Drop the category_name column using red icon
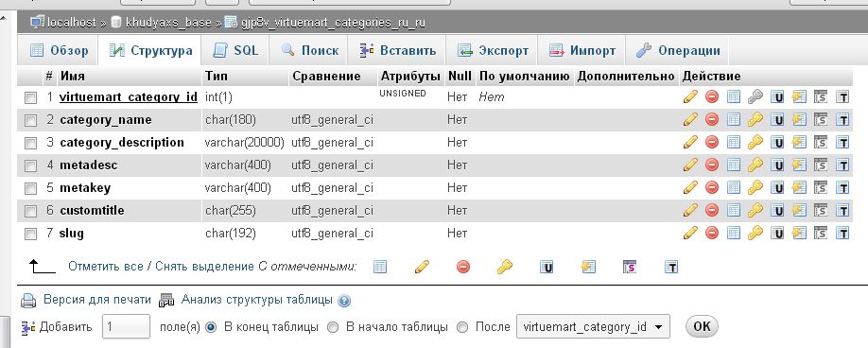The image size is (868, 348). coord(712,120)
